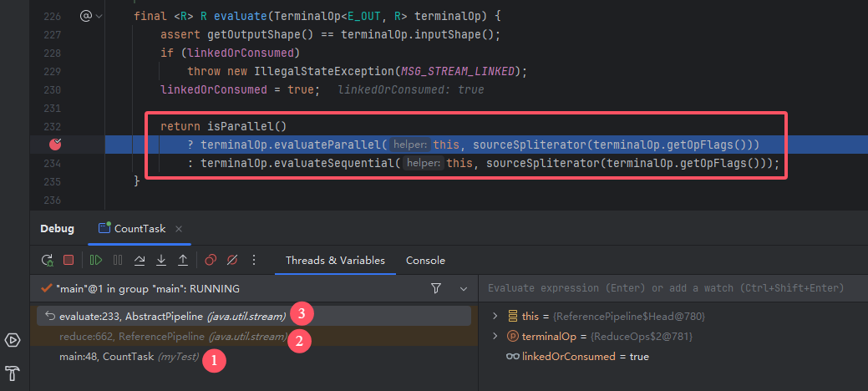Toggle Mute Breakpoints

pyautogui.click(x=233, y=260)
